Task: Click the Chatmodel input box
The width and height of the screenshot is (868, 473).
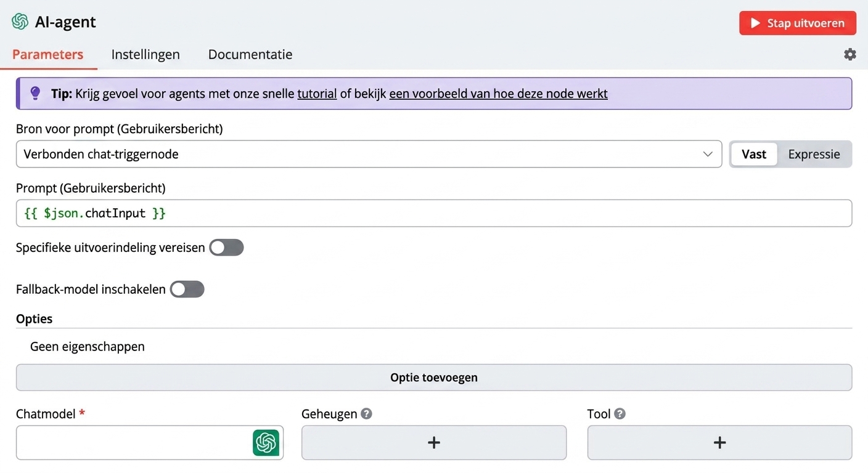Action: pyautogui.click(x=150, y=442)
